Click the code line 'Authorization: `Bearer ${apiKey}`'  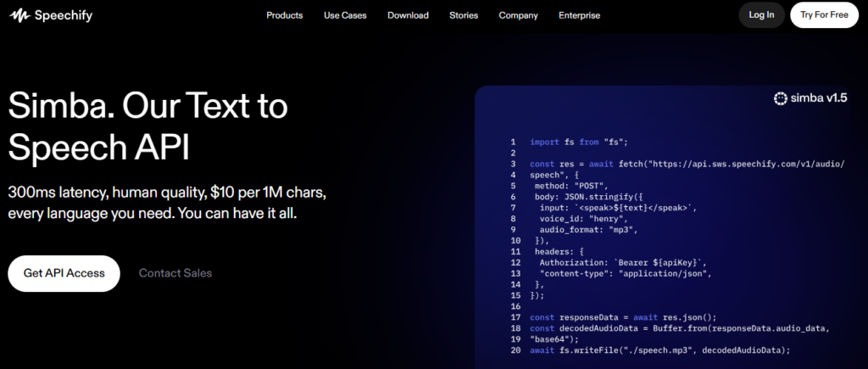click(x=623, y=263)
